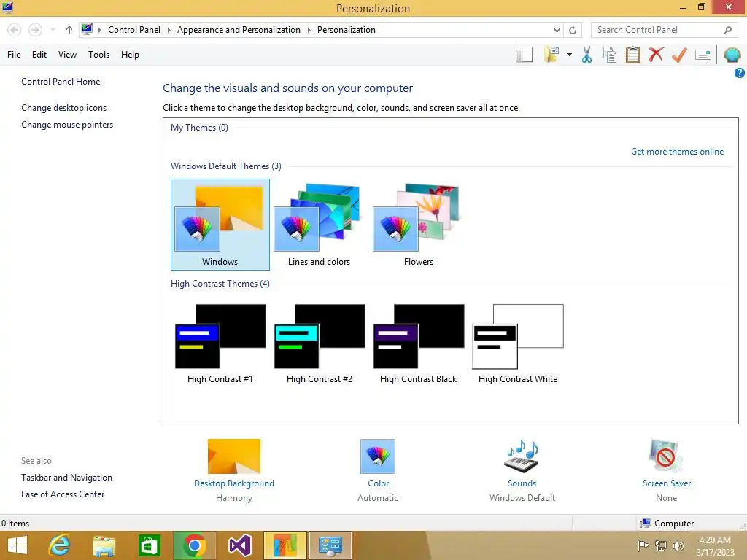Navigate to Control Panel breadcrumb

click(x=134, y=30)
